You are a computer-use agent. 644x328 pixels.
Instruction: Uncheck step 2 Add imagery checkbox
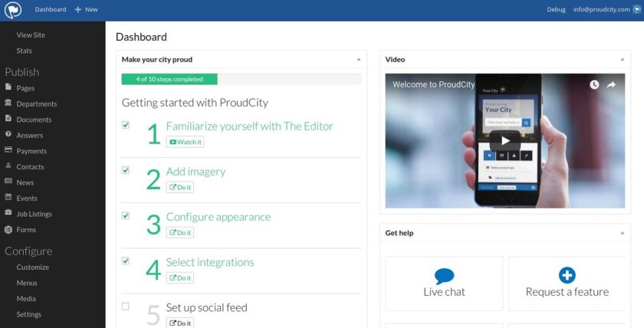pyautogui.click(x=126, y=170)
